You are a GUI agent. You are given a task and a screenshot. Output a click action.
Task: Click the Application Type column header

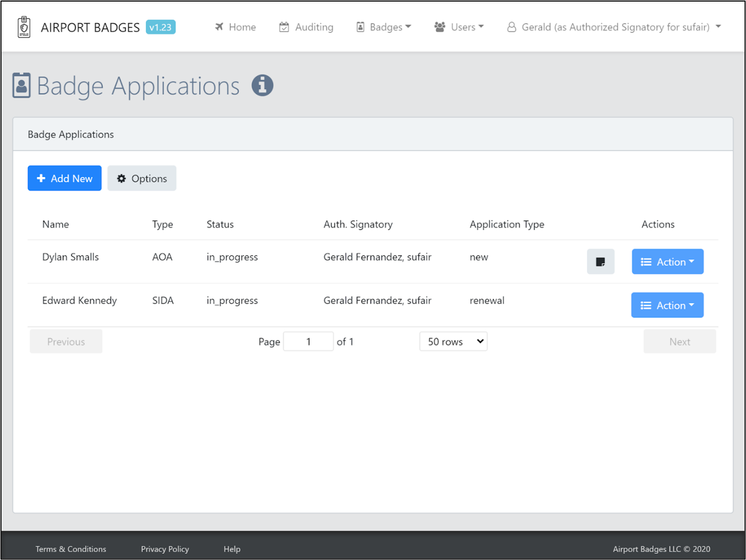click(x=507, y=224)
